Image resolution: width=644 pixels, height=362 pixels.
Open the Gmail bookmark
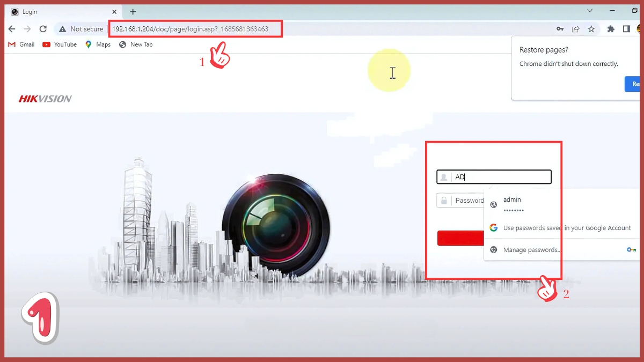click(21, 45)
